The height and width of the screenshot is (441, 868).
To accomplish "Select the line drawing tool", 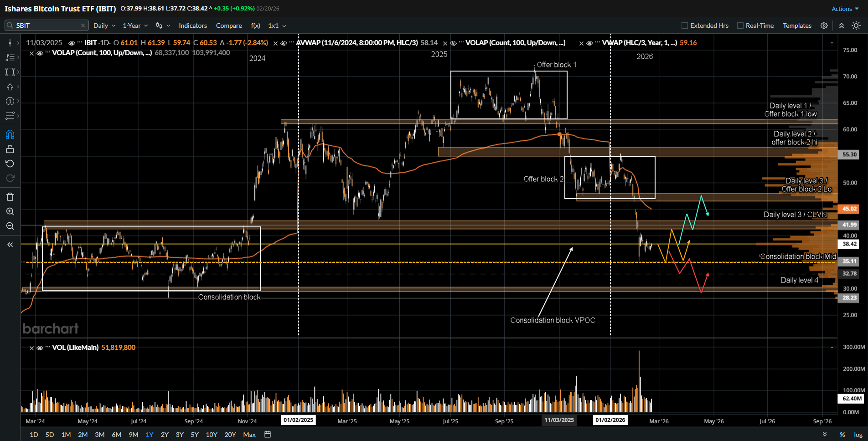I will [x=10, y=43].
